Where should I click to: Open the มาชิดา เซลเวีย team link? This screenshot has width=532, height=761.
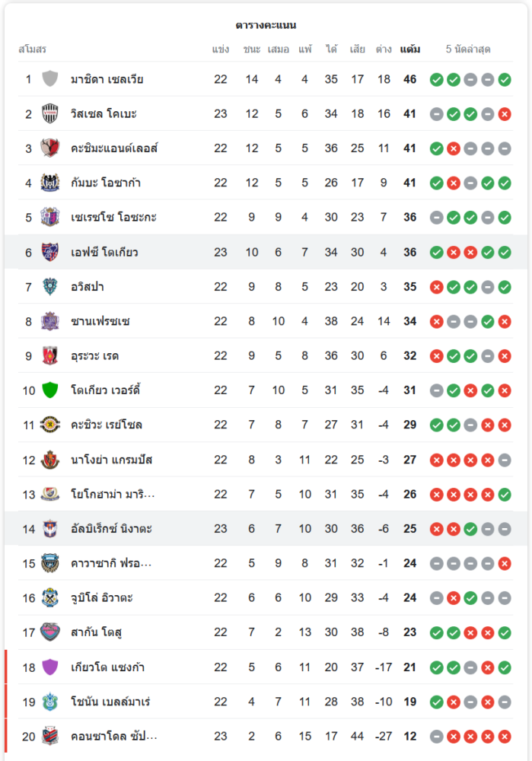pos(107,79)
